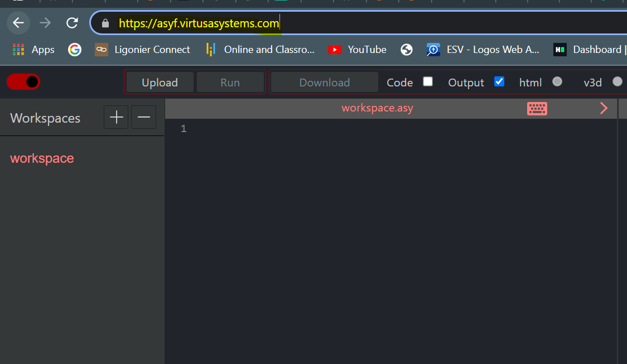The image size is (627, 364).
Task: Delete a workspace with the minus icon
Action: pos(143,117)
